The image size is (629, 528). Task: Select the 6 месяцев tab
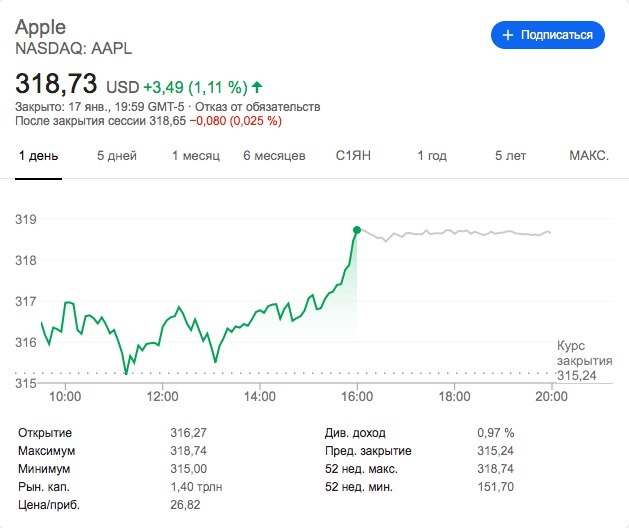(274, 155)
